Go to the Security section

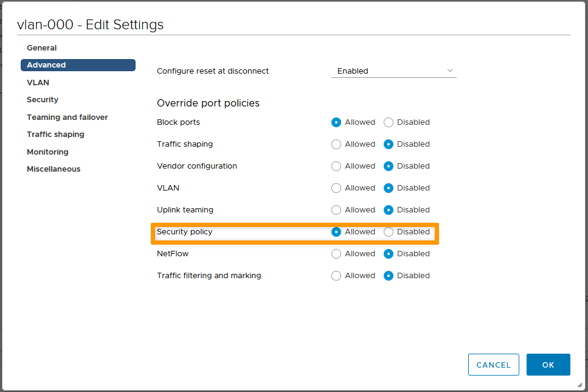tap(43, 100)
